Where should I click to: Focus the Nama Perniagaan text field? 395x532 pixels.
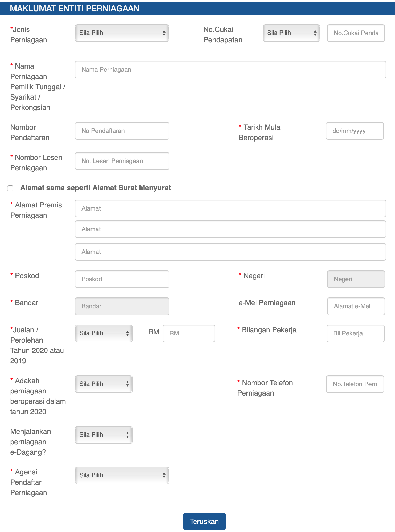(x=230, y=70)
